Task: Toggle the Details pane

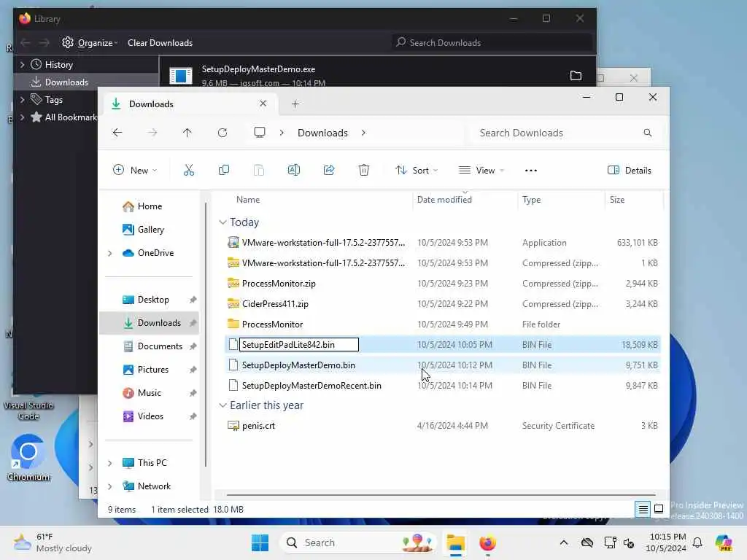Action: click(x=629, y=170)
